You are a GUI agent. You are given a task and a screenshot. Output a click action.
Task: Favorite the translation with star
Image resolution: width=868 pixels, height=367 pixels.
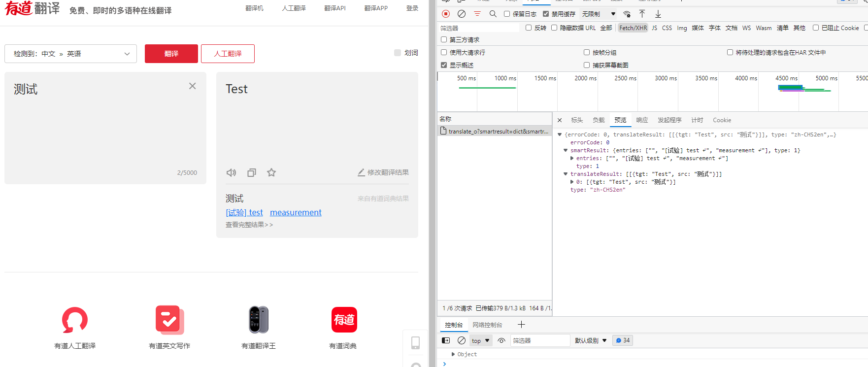[x=271, y=172]
